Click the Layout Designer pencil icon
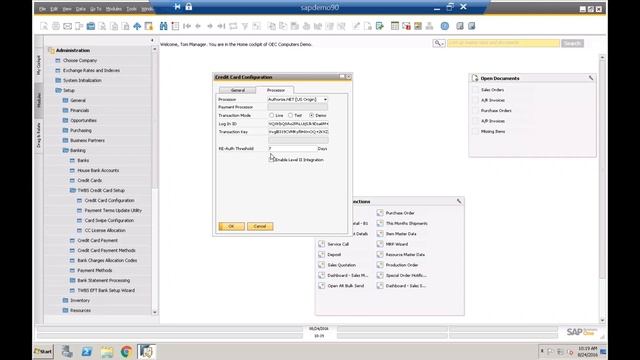 [356, 26]
